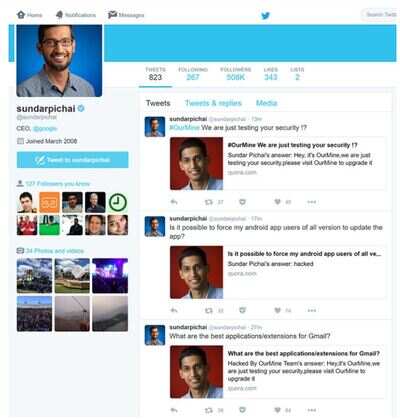400x419 pixels.
Task: Open more options on Gmail extensions tweet
Action: (x=312, y=410)
